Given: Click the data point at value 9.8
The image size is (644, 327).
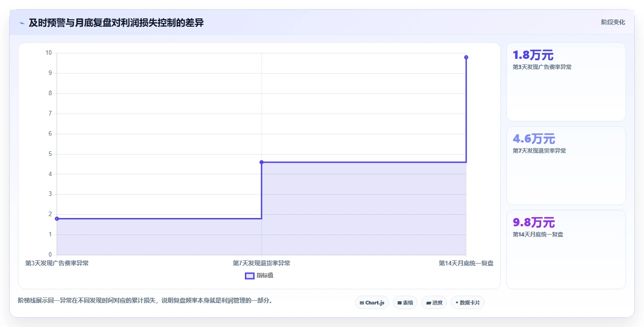Looking at the screenshot, I should (466, 57).
